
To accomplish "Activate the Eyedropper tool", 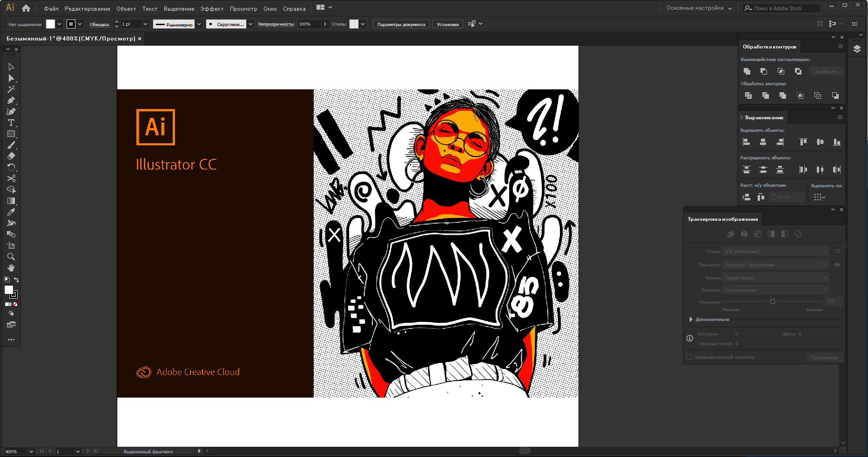I will 11,212.
